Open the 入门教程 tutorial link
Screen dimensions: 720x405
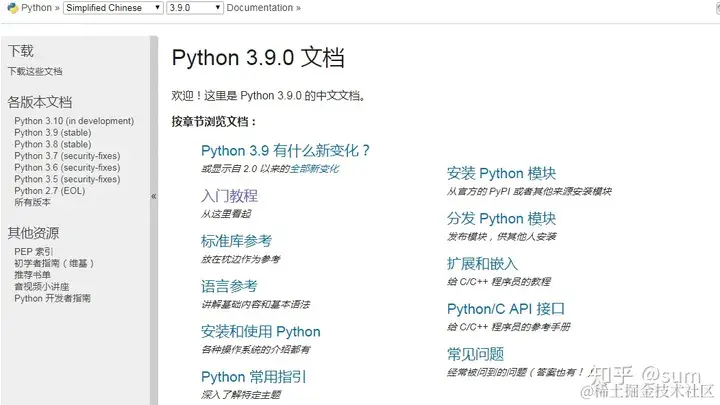coord(229,196)
